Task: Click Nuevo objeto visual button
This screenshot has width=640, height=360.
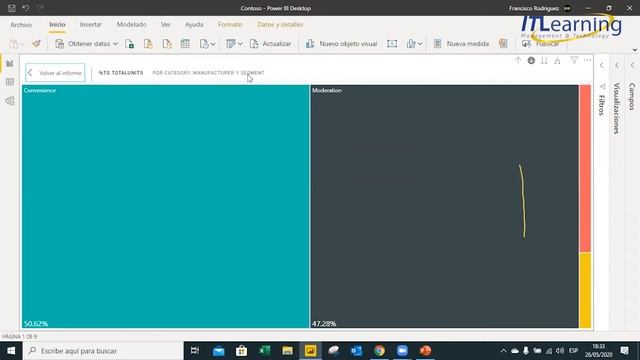Action: [341, 44]
